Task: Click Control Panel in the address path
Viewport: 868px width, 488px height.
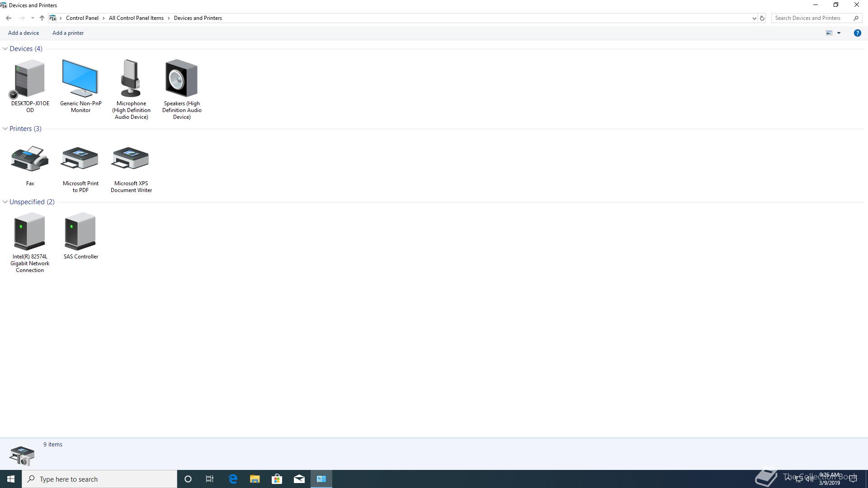Action: [x=82, y=18]
